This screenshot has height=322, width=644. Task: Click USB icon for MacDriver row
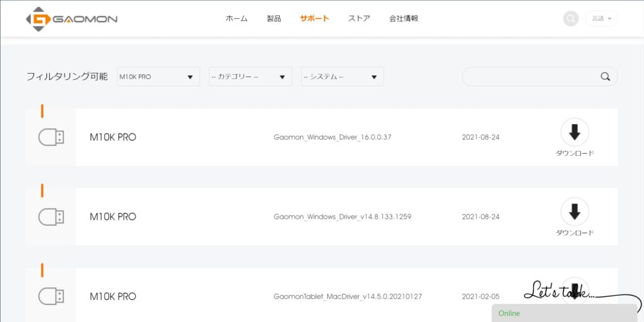(x=52, y=297)
